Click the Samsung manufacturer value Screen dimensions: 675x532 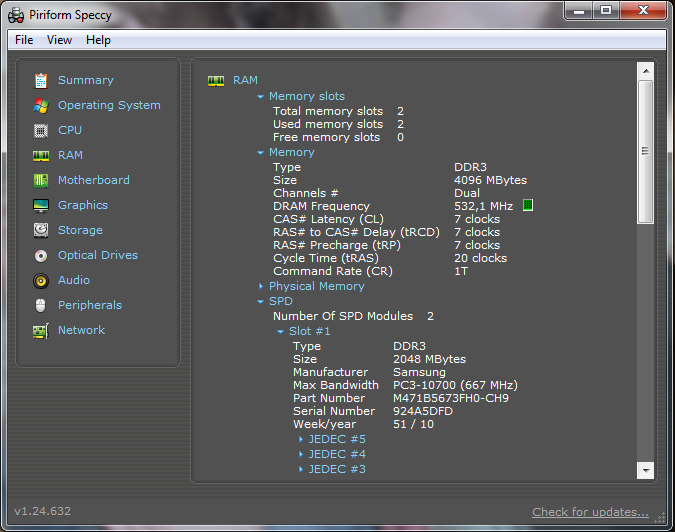pos(419,373)
